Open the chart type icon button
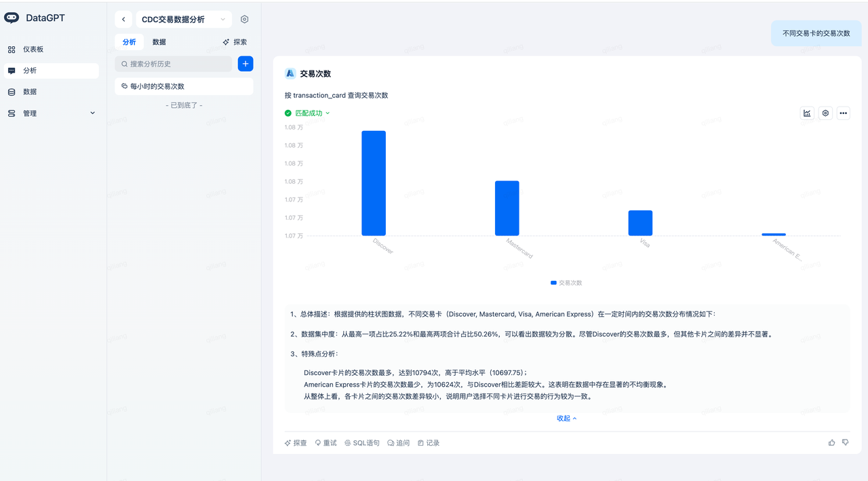This screenshot has height=481, width=868. coord(807,113)
